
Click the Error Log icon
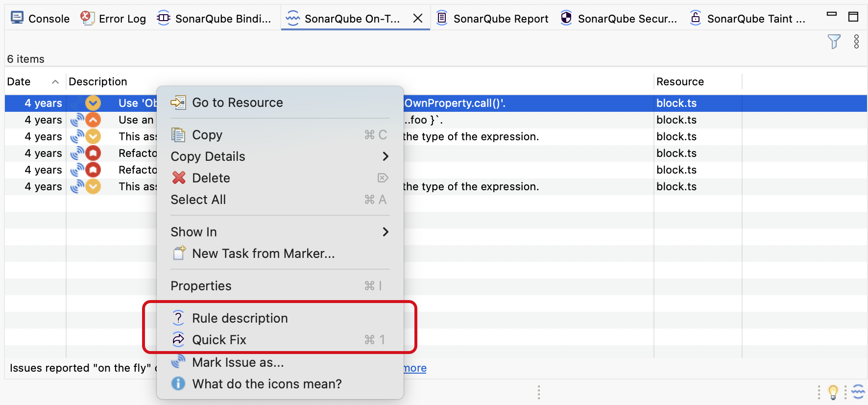point(87,18)
